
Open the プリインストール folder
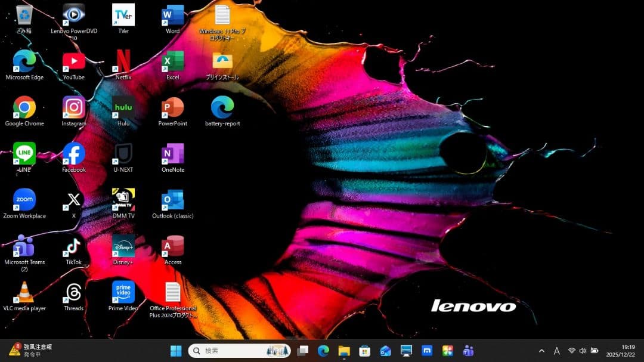coord(221,61)
